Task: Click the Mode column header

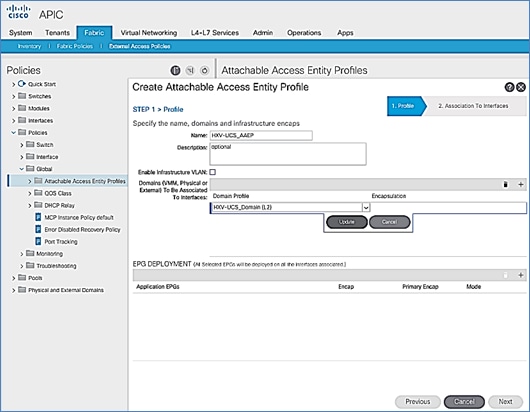Action: (x=473, y=287)
